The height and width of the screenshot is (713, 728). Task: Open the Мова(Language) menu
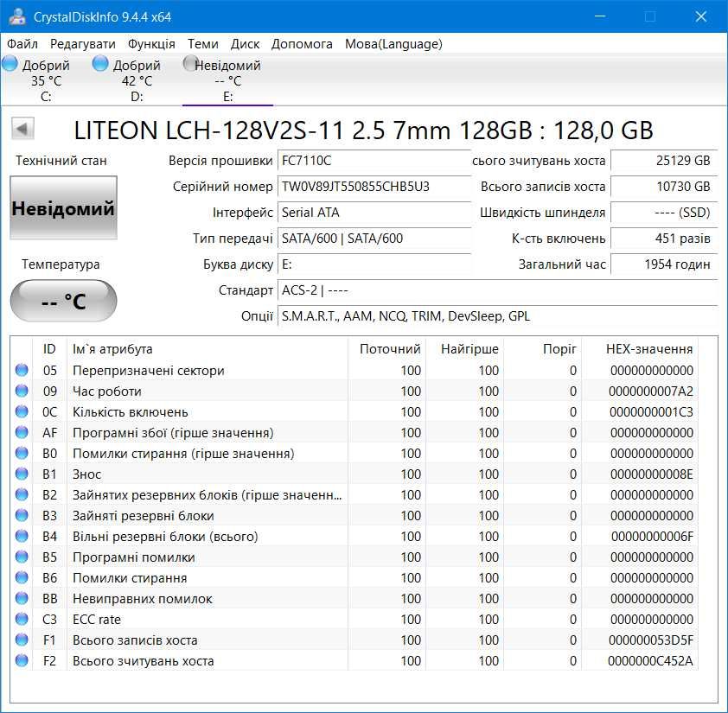[393, 44]
